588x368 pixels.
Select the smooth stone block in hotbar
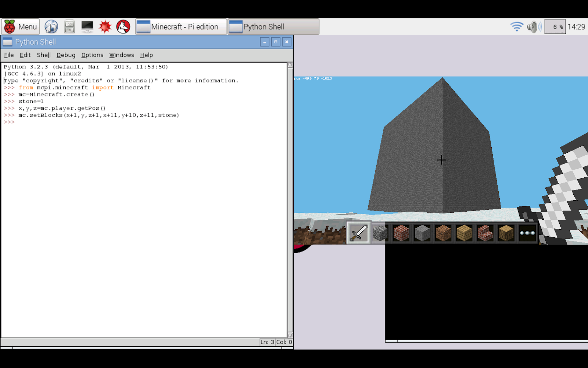click(x=422, y=233)
